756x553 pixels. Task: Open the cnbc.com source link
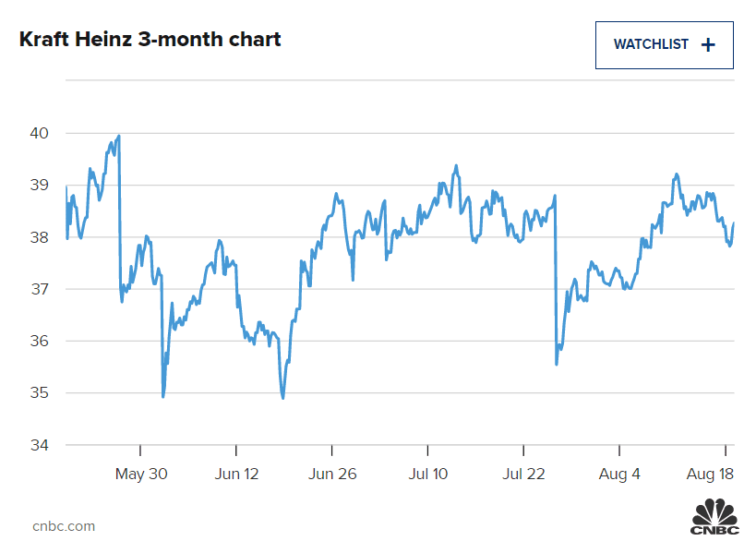point(64,526)
